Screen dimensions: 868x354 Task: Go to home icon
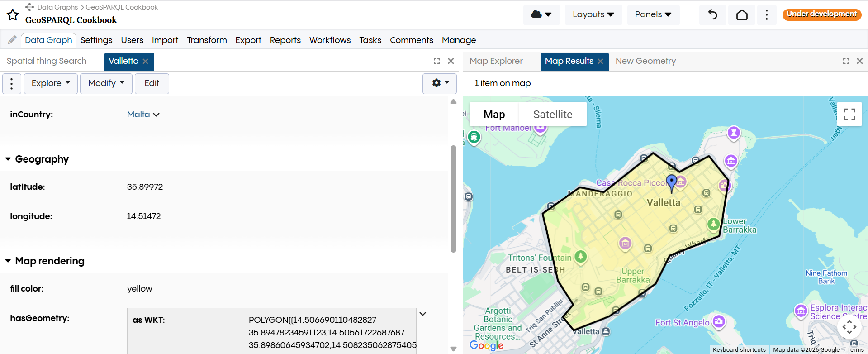742,14
